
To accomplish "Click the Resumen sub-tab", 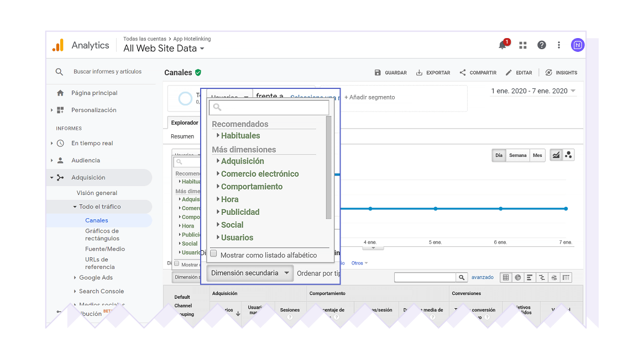I will (x=182, y=136).
